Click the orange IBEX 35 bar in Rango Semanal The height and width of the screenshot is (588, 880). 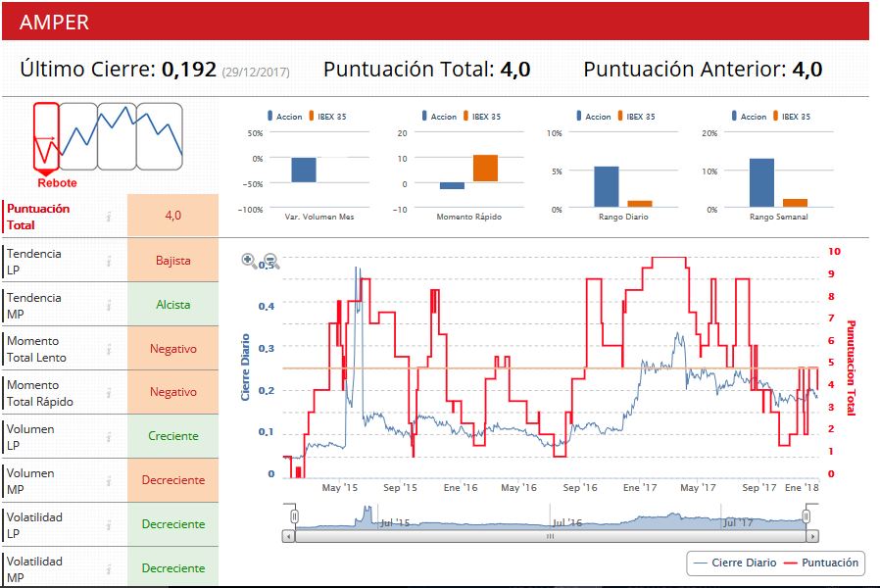(x=796, y=203)
